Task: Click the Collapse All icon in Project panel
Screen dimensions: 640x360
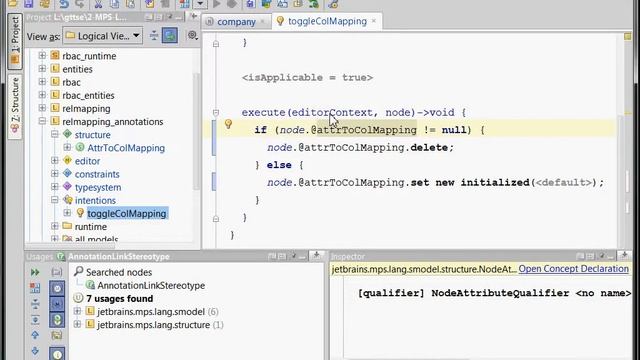Action: coord(153,36)
